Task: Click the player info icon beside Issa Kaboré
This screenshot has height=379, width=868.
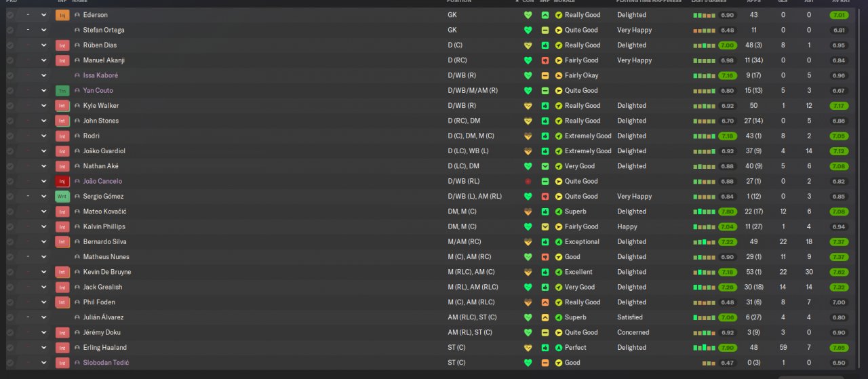Action: tap(77, 76)
